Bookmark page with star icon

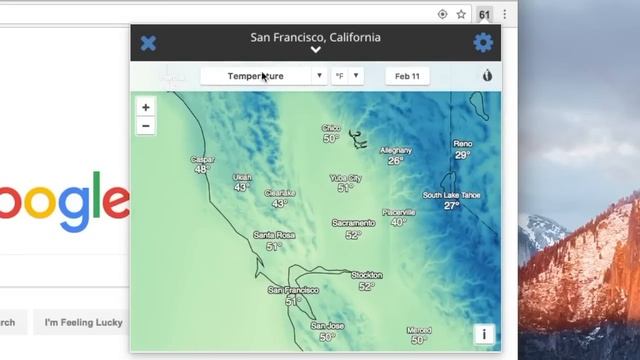point(461,14)
